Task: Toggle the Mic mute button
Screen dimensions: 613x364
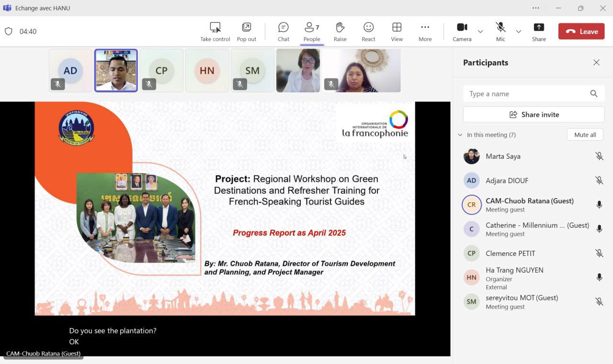Action: (x=500, y=32)
